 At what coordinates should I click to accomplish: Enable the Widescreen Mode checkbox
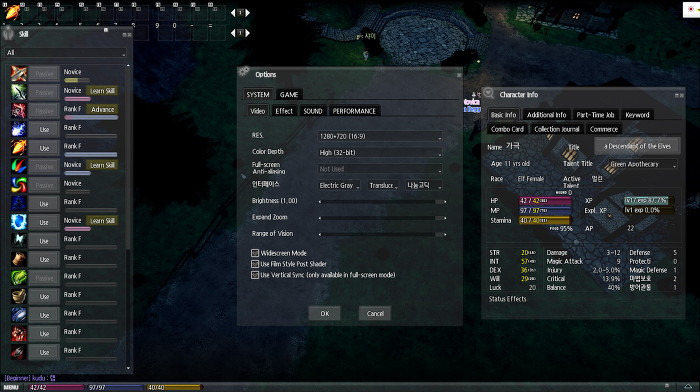click(x=255, y=253)
